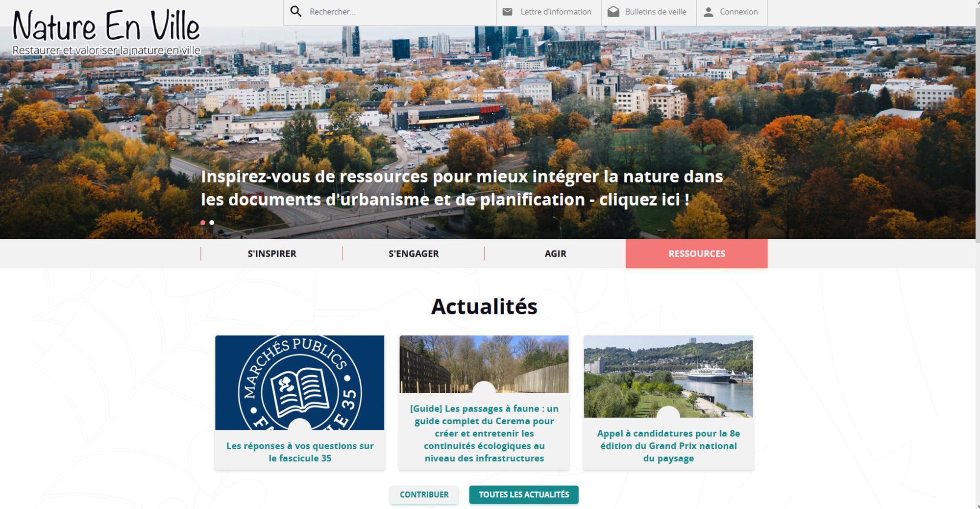Screen dimensions: 980x509
Task: Click the magnifying glass search icon
Action: [x=295, y=11]
